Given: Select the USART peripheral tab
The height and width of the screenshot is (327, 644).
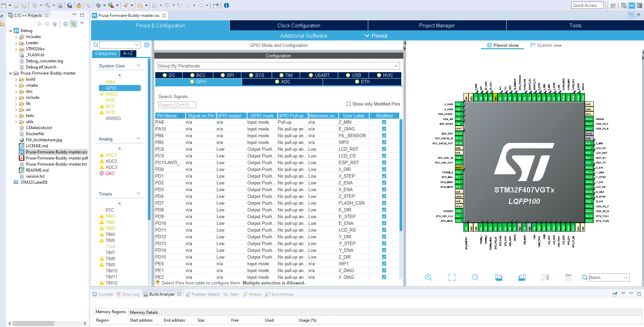Looking at the screenshot, I should click(319, 75).
